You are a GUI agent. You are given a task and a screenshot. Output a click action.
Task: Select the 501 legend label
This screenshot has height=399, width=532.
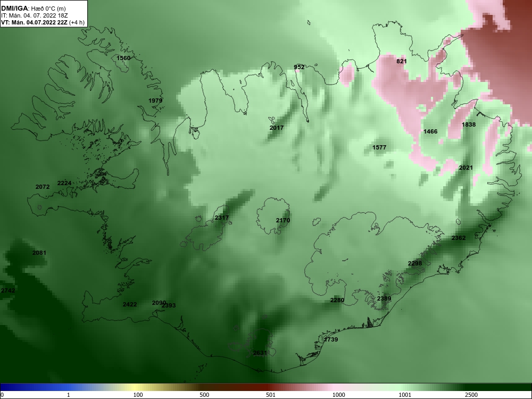271,395
